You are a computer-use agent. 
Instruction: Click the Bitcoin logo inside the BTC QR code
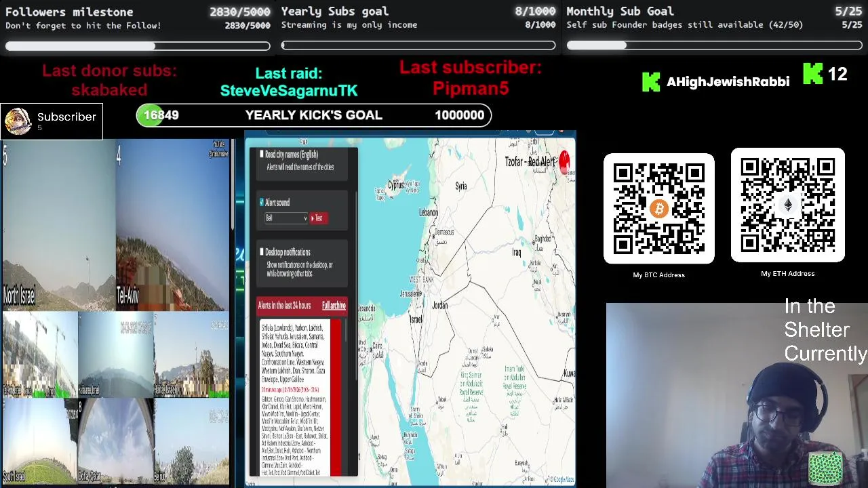[x=658, y=209]
